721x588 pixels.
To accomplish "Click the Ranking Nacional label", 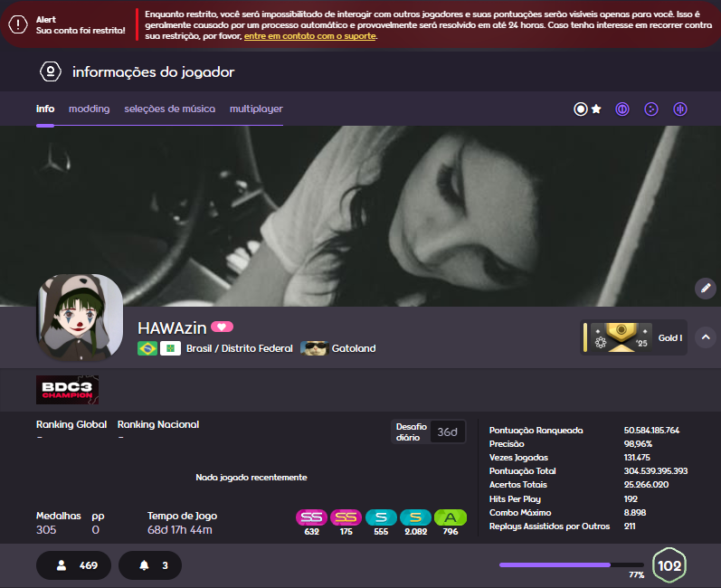I will (x=158, y=424).
